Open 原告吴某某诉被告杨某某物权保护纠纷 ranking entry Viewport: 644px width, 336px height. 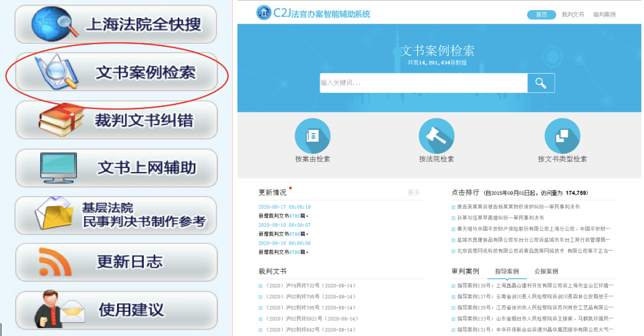518,207
